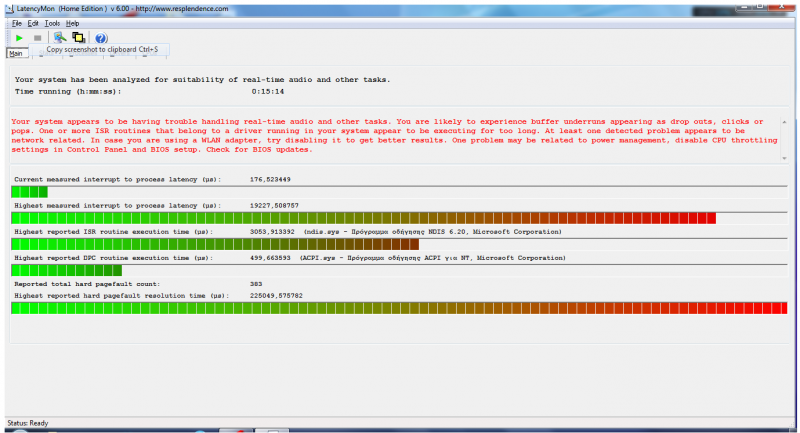This screenshot has width=800, height=433.
Task: Click the highest ISR routine execution bar
Action: pyautogui.click(x=215, y=244)
